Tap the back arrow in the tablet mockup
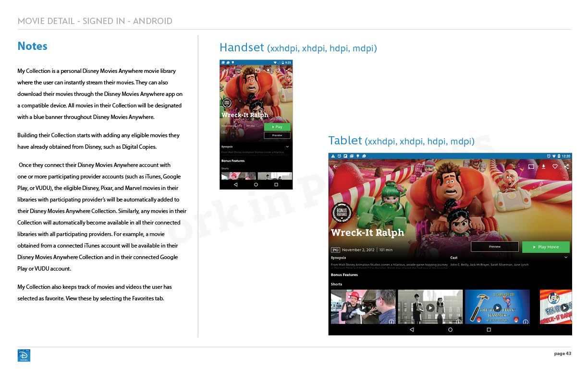This screenshot has width=588, height=380. pyautogui.click(x=335, y=166)
